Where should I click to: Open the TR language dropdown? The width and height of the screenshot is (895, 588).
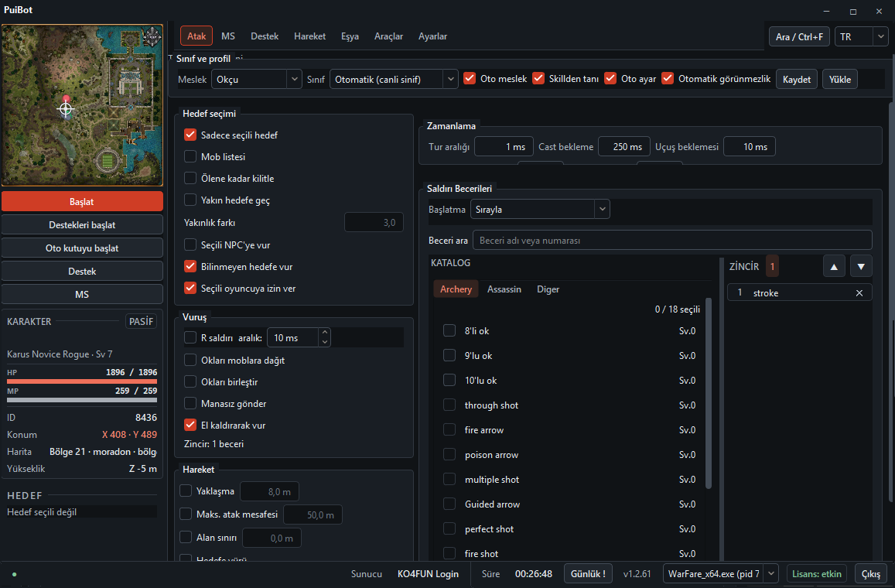(x=861, y=36)
